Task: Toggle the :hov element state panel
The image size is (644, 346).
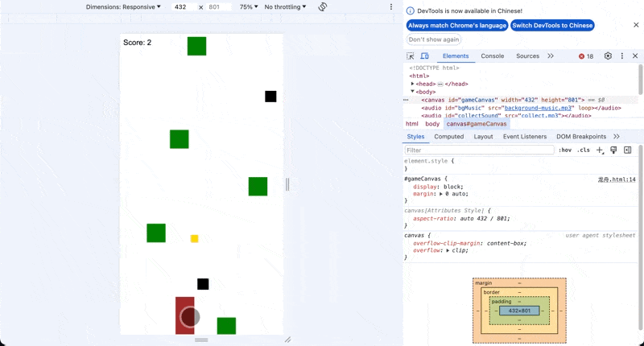Action: pyautogui.click(x=565, y=150)
